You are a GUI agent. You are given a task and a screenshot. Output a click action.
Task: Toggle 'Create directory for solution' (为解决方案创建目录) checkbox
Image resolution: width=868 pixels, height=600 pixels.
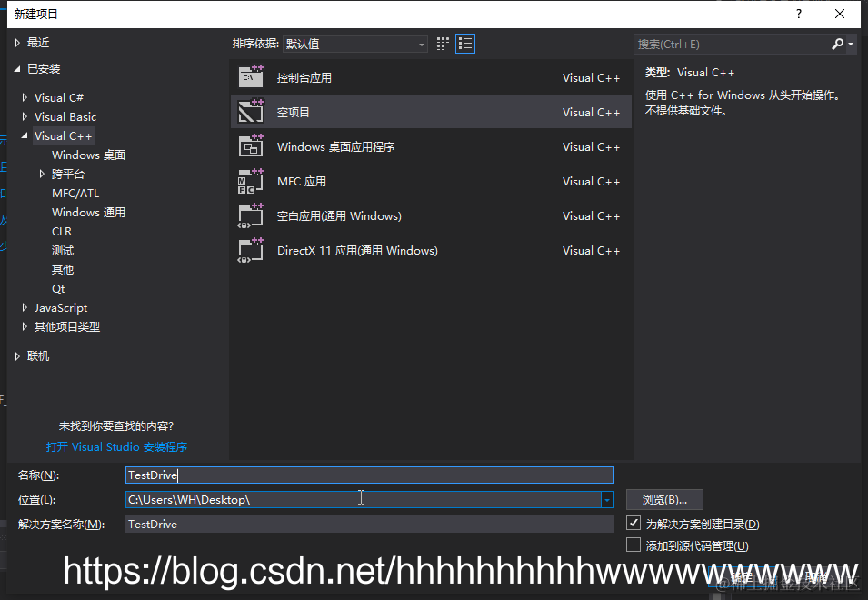(634, 523)
